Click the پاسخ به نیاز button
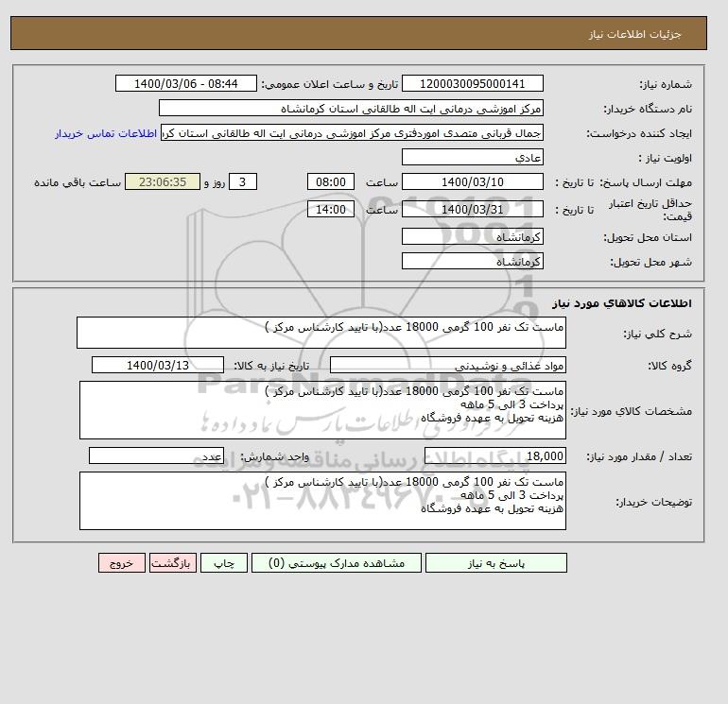Screen dimensions: 728x704 pos(495,563)
